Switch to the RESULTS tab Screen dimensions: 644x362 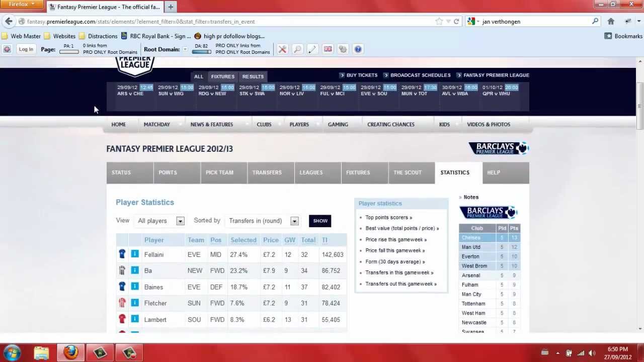253,76
